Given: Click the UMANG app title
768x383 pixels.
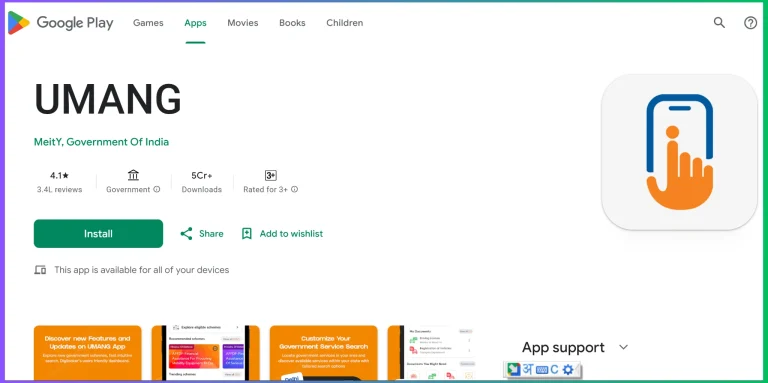Looking at the screenshot, I should tap(108, 99).
